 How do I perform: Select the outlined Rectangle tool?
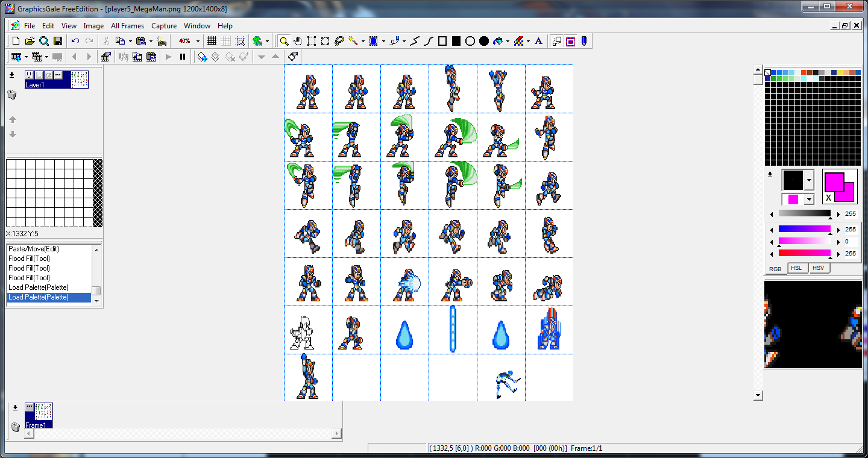click(x=442, y=41)
